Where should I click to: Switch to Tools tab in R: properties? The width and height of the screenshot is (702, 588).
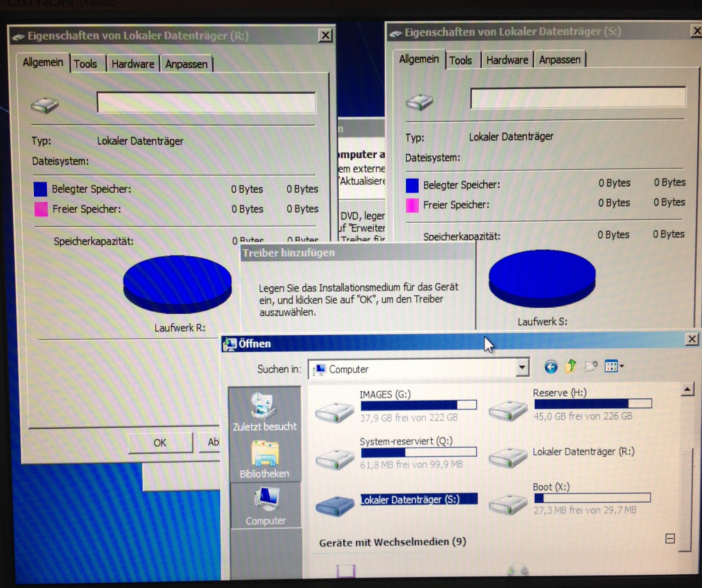(85, 64)
